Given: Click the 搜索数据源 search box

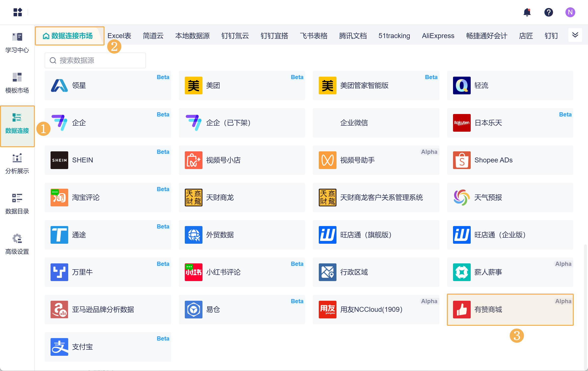Looking at the screenshot, I should coord(95,60).
